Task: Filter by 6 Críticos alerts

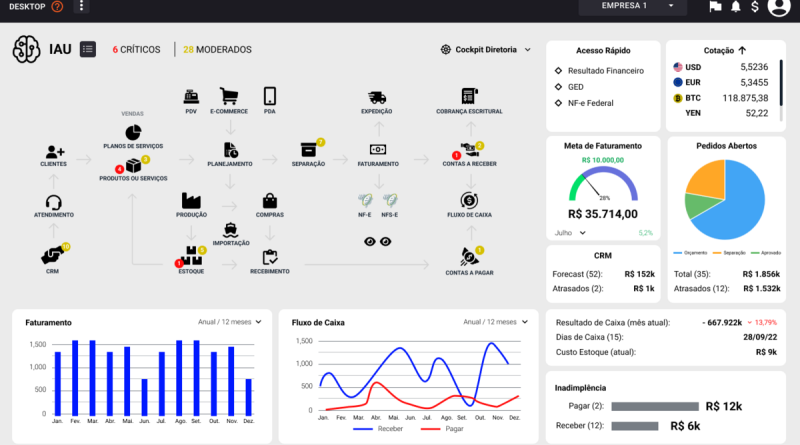Action: (x=136, y=50)
